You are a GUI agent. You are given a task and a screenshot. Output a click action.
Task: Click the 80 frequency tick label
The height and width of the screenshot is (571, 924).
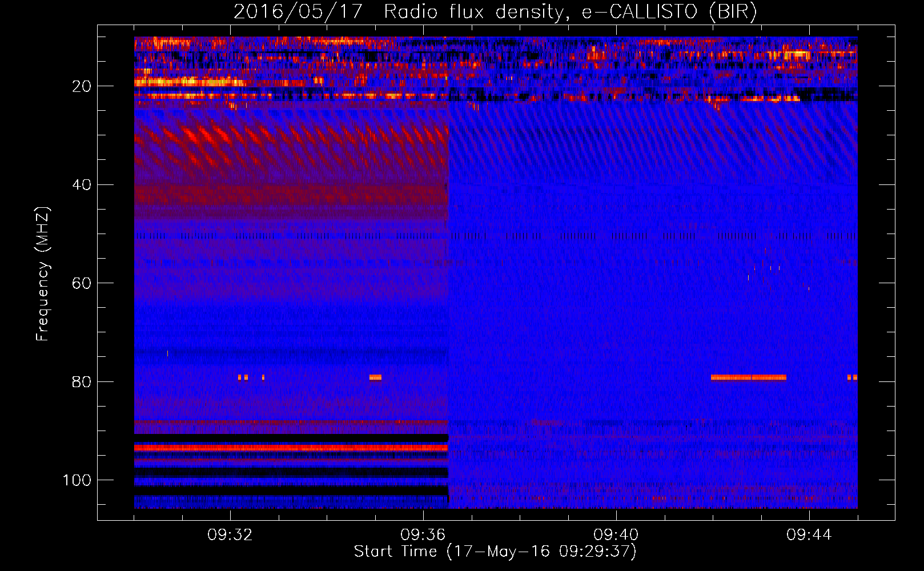click(x=82, y=381)
